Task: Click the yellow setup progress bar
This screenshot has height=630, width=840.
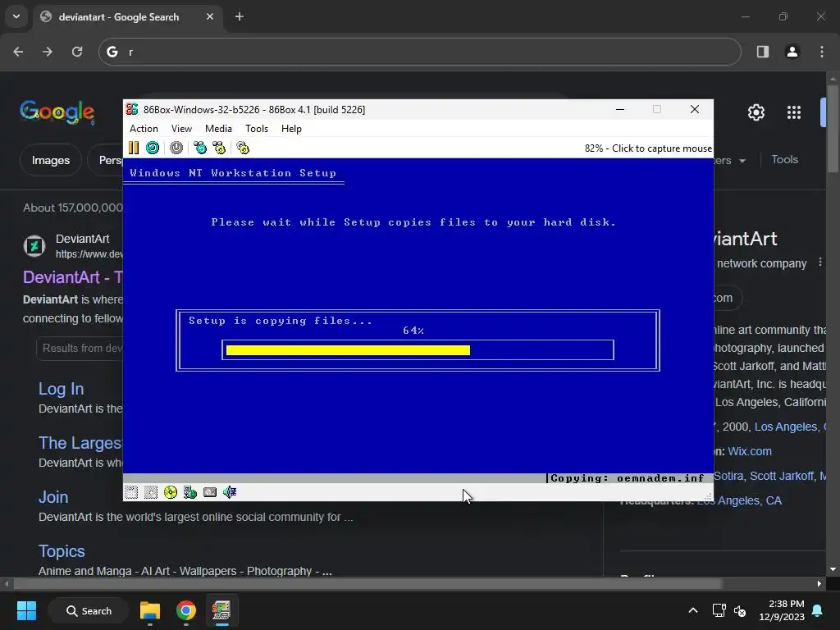Action: tap(348, 350)
